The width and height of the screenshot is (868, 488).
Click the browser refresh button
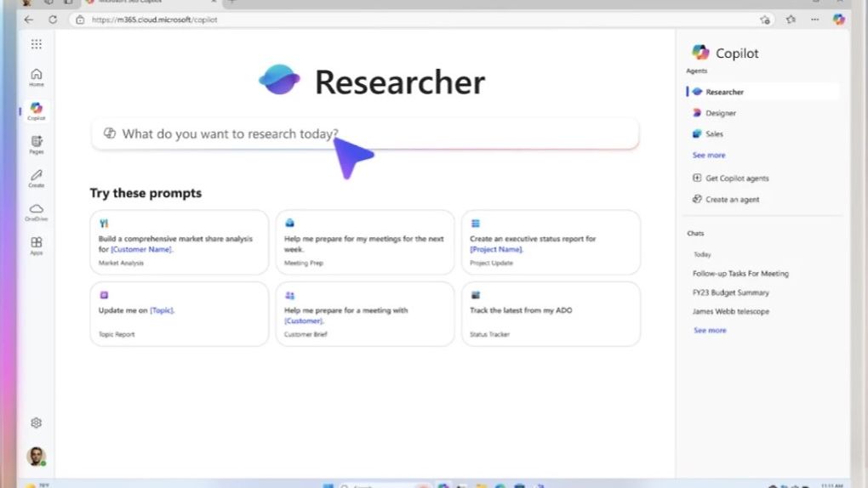pyautogui.click(x=53, y=20)
